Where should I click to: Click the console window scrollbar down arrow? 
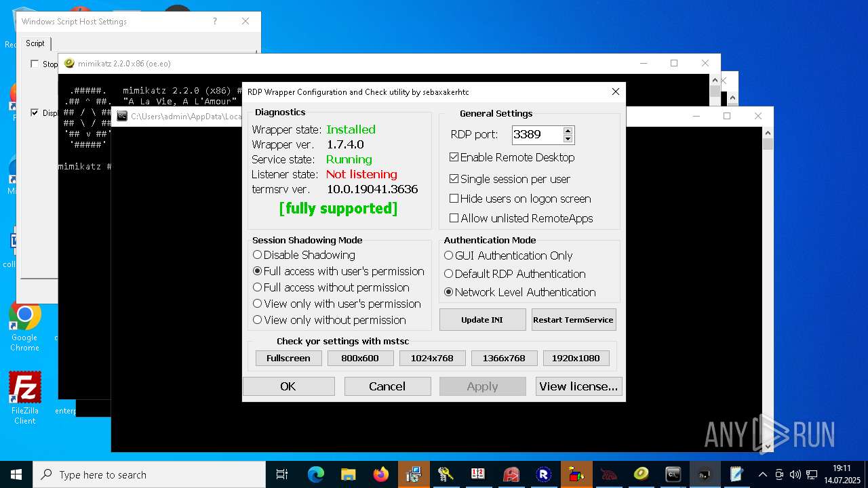768,447
